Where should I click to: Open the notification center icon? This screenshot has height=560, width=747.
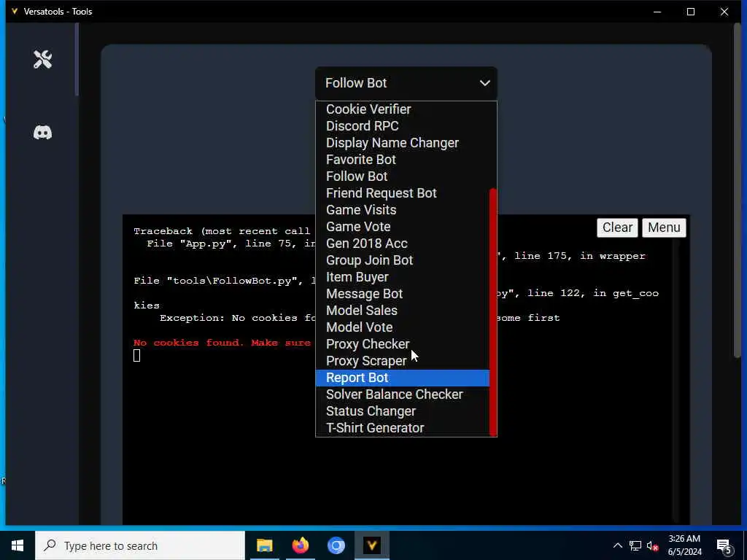tap(724, 545)
